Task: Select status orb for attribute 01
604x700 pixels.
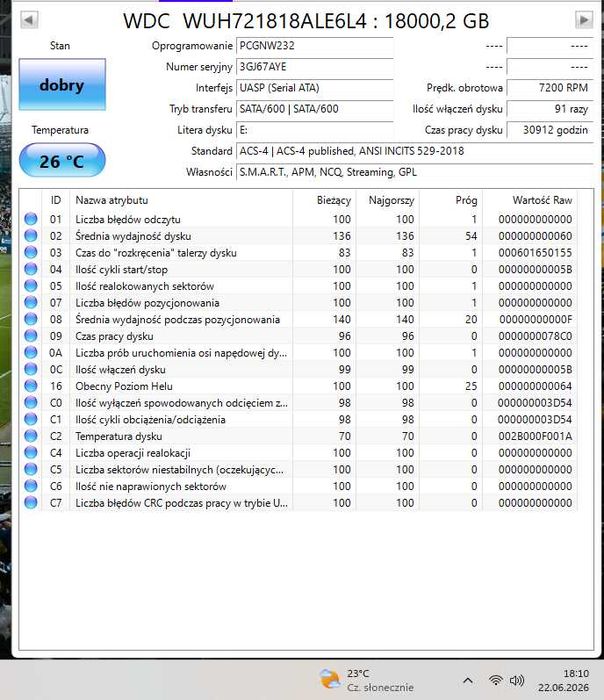Action: coord(31,219)
